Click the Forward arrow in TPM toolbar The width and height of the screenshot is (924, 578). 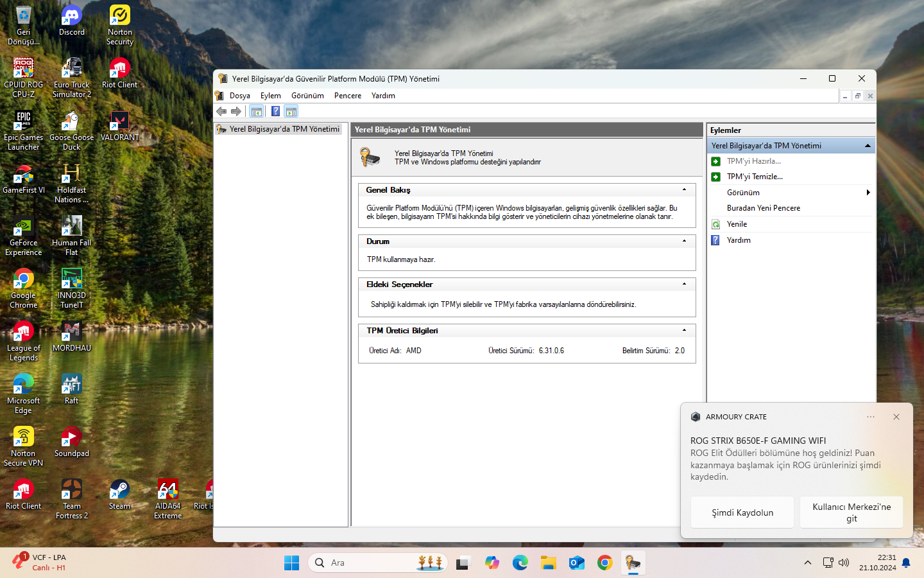coord(236,112)
